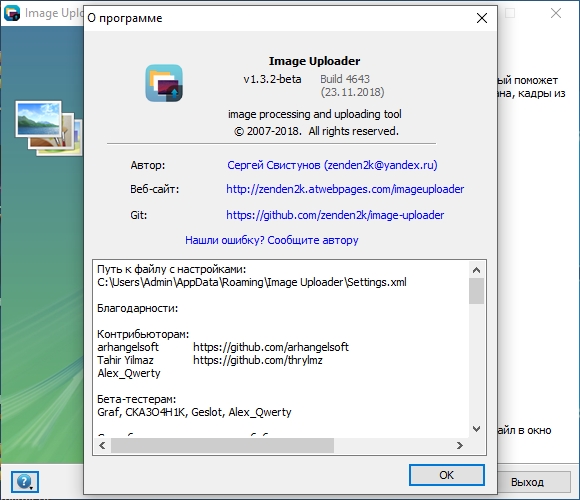Image resolution: width=580 pixels, height=500 pixels.
Task: Click the 'Веб-сайт:' label
Action: (x=155, y=189)
